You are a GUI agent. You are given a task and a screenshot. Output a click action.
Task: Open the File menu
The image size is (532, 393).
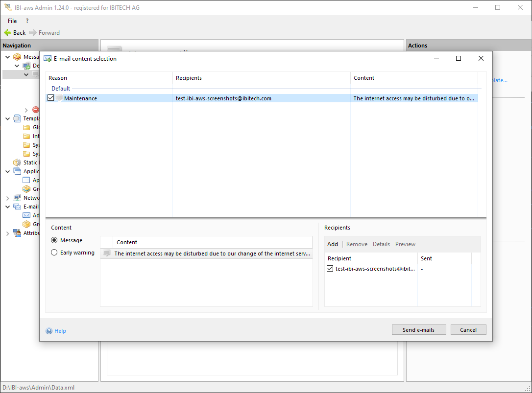[x=12, y=21]
